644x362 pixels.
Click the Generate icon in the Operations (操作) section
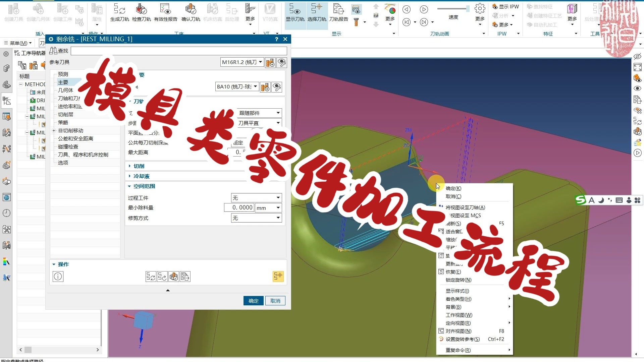151,277
